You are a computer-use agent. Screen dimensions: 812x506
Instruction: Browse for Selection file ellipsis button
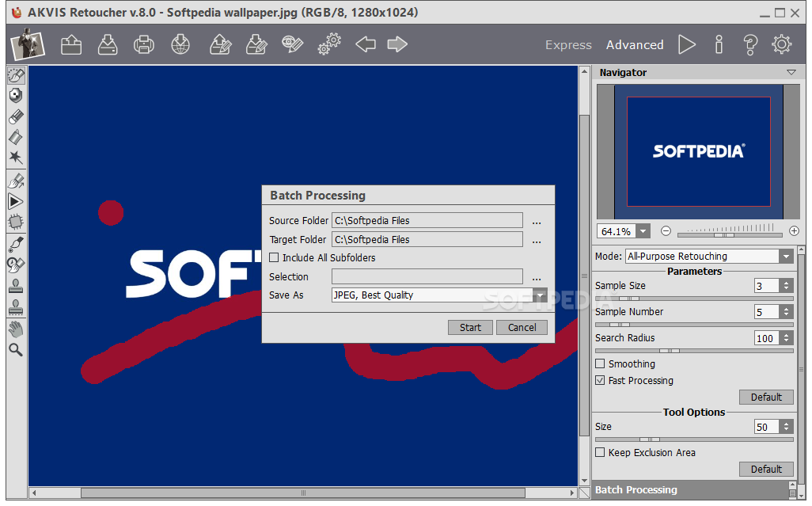pyautogui.click(x=537, y=278)
